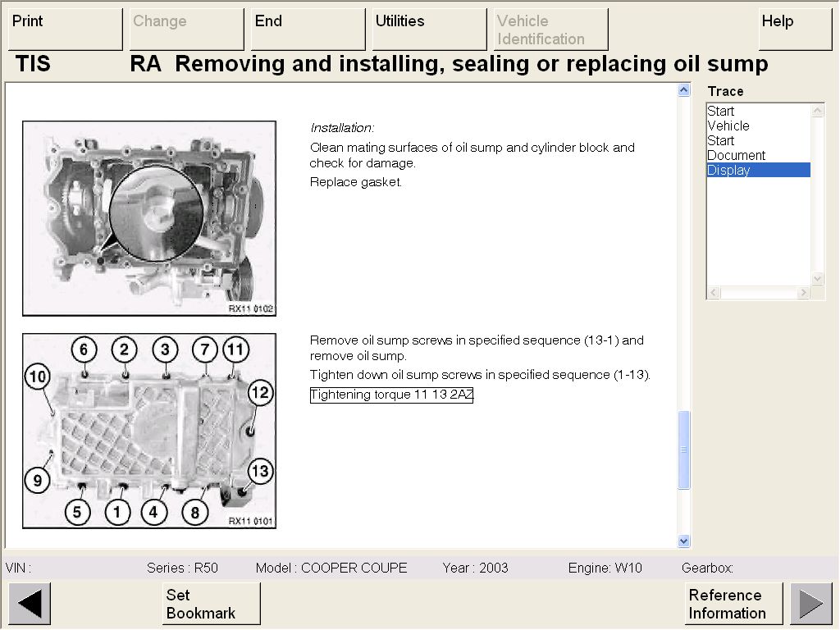Open the Print function
The image size is (840, 630).
[x=65, y=30]
